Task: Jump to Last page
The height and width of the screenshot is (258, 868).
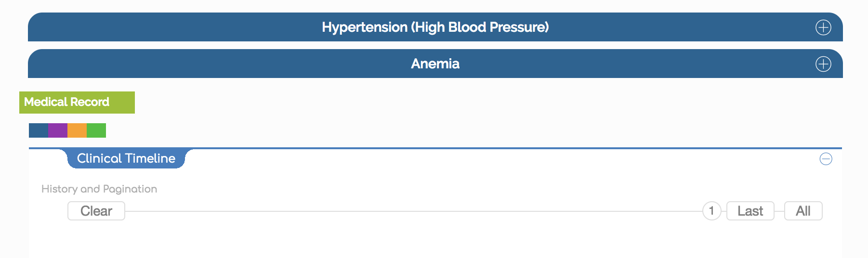Action: [750, 211]
